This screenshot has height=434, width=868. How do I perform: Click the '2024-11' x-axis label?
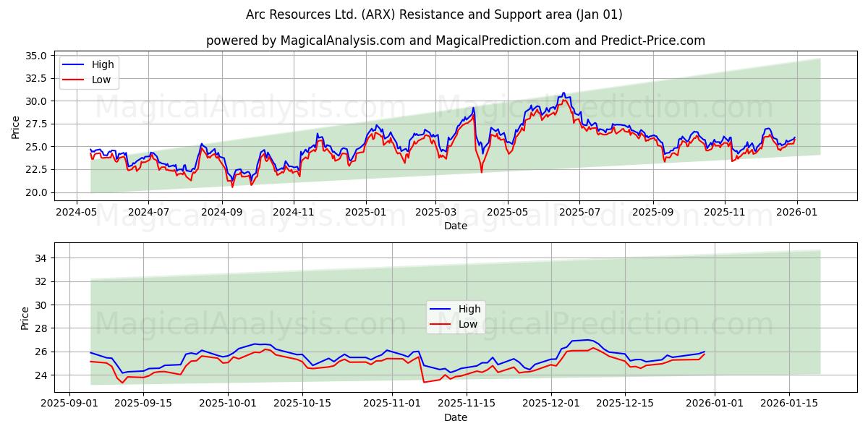coord(294,213)
